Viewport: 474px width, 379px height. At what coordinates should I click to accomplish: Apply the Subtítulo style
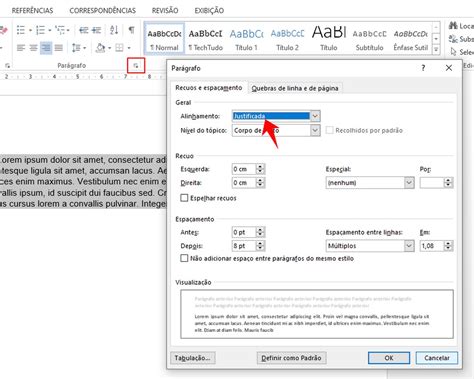pos(369,39)
